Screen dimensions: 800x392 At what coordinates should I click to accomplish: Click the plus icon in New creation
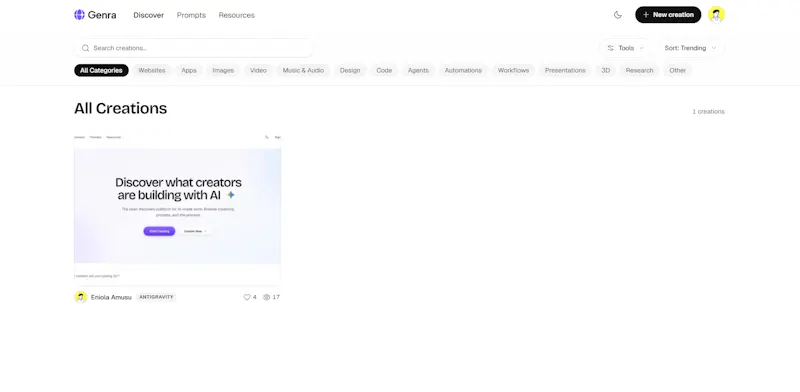coord(646,15)
